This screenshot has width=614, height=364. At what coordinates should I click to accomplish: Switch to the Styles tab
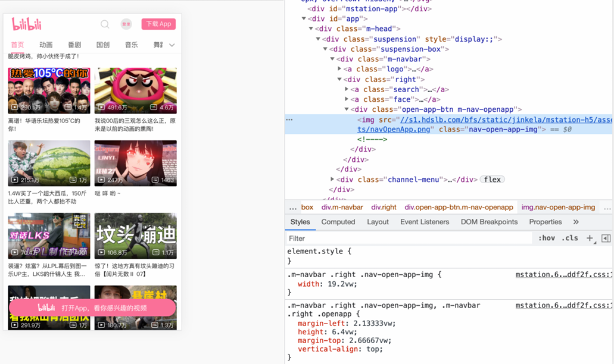(x=300, y=222)
